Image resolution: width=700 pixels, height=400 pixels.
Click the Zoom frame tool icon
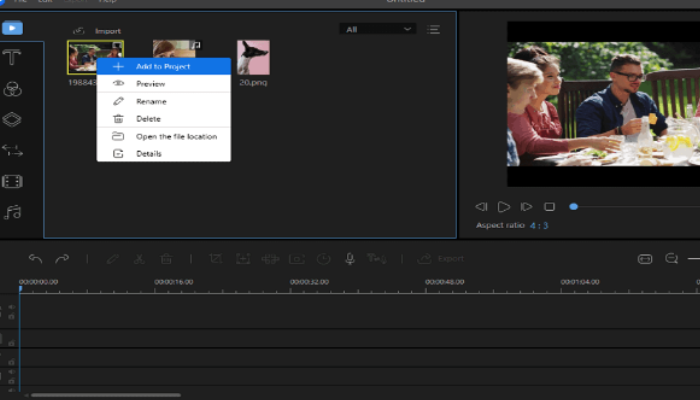(x=243, y=258)
